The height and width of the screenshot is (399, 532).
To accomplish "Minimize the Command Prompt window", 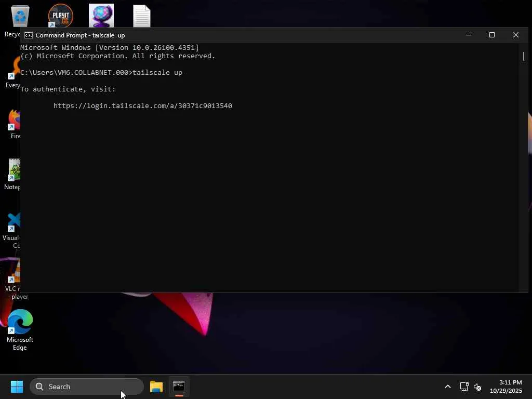I will point(469,35).
